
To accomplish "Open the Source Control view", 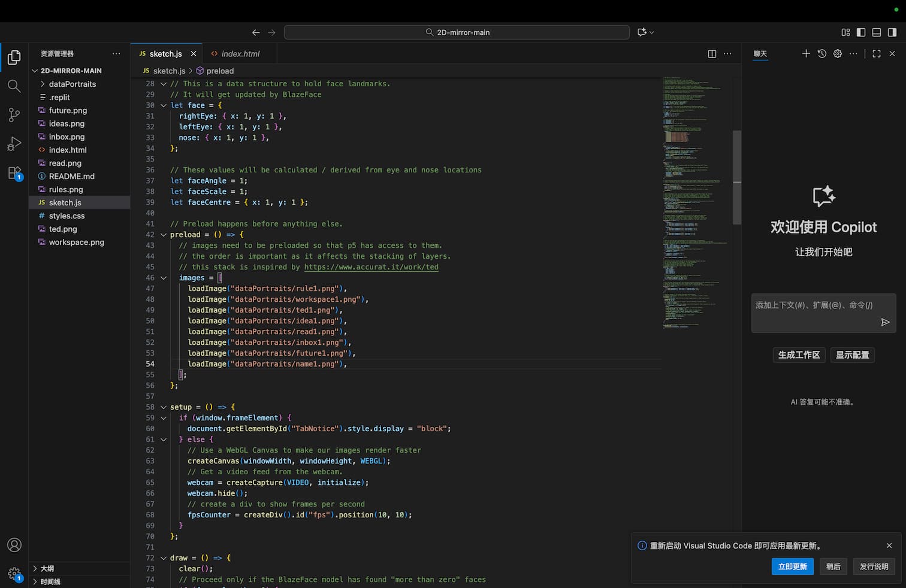I will pyautogui.click(x=14, y=115).
